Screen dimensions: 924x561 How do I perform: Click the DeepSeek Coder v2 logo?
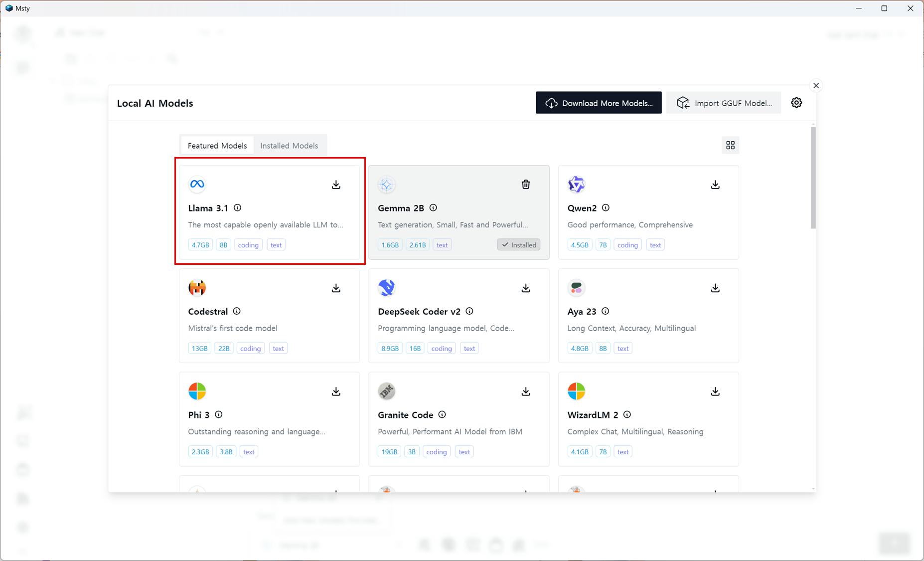[x=386, y=288]
